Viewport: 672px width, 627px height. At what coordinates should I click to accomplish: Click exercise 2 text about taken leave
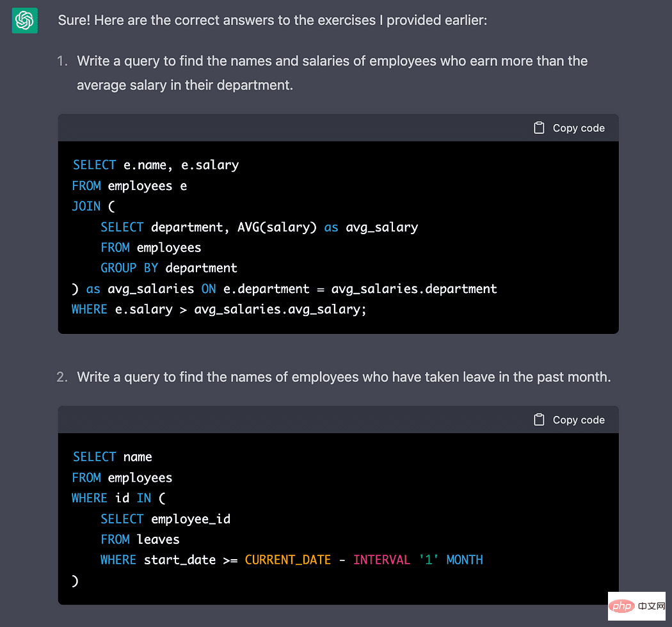click(344, 377)
